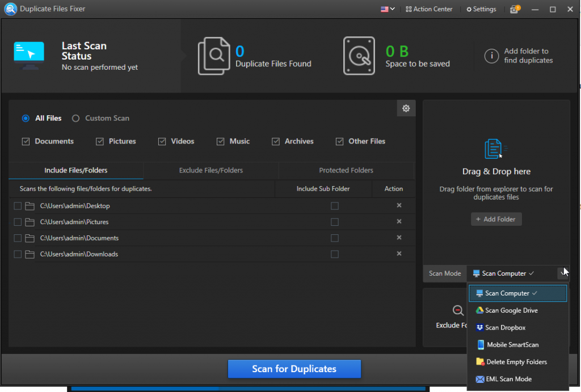
Task: Click the Duplicate Files Found icon
Action: click(214, 56)
